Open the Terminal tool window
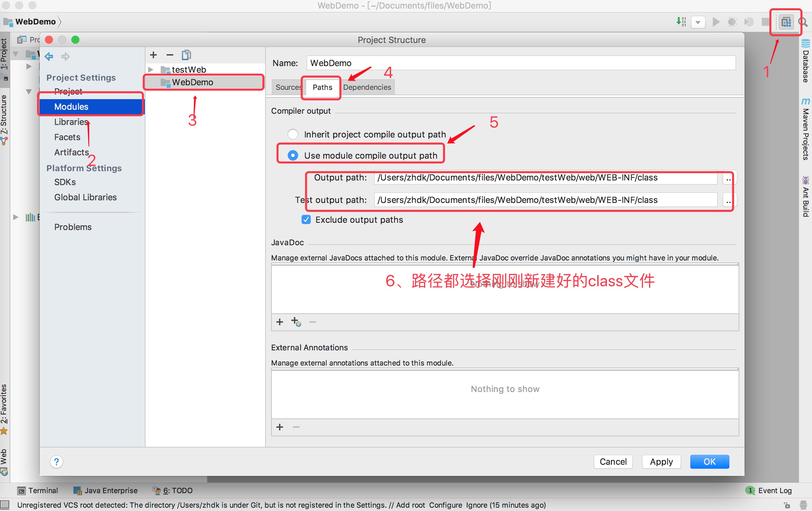The height and width of the screenshot is (511, 812). (38, 491)
